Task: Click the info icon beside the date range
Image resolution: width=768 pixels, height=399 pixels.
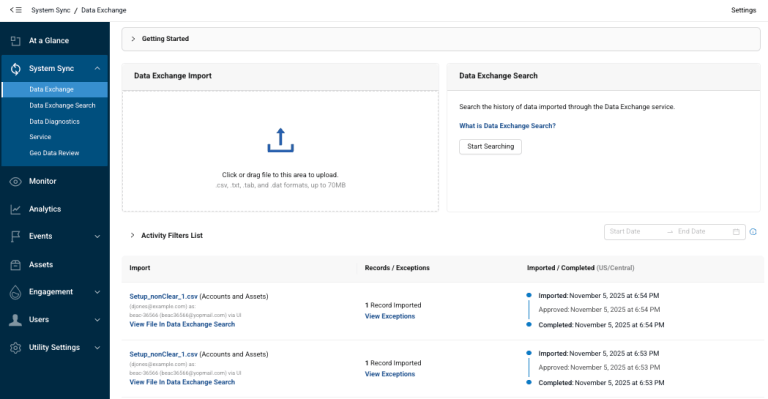Action: pos(753,232)
